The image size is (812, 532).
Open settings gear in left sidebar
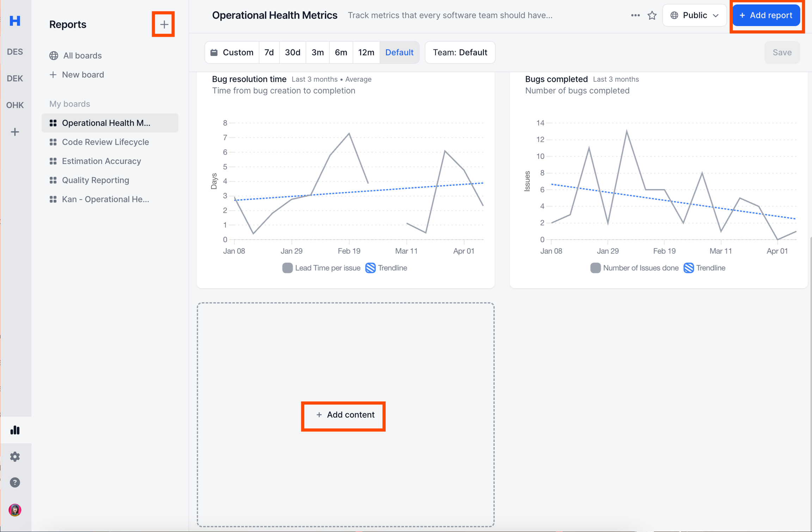tap(15, 457)
